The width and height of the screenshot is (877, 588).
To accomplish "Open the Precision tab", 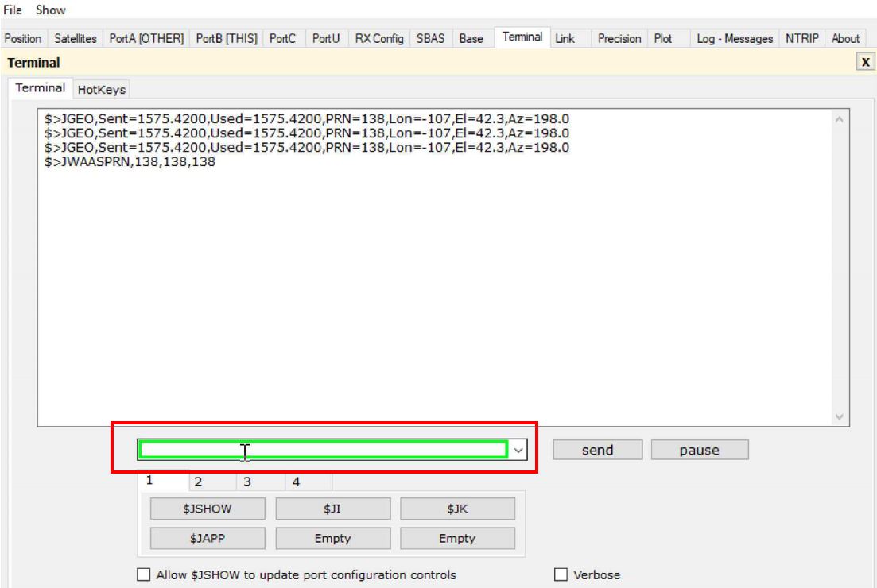I will click(x=619, y=39).
